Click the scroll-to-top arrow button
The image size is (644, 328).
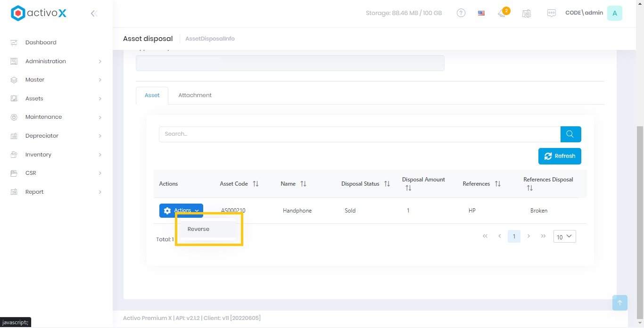pyautogui.click(x=619, y=303)
